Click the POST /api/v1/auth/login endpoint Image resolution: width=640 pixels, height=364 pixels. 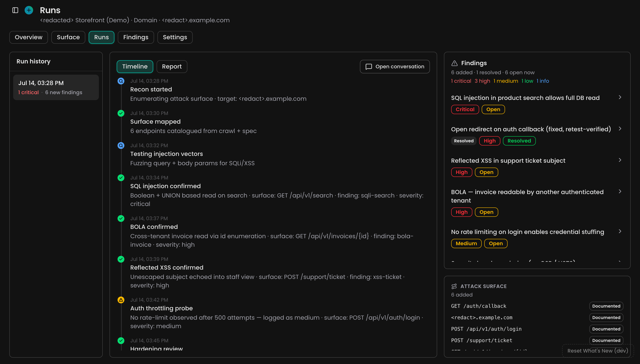click(x=486, y=329)
